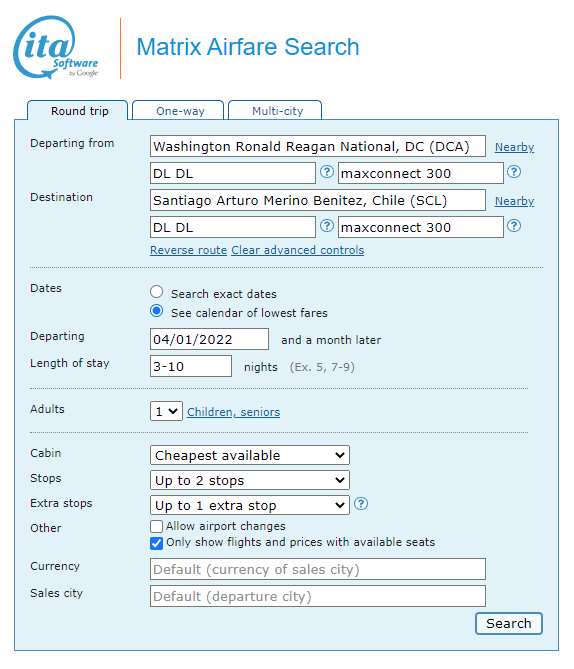Select See calendar of lowest fares
Viewport: 574px width, 669px height.
(x=157, y=311)
